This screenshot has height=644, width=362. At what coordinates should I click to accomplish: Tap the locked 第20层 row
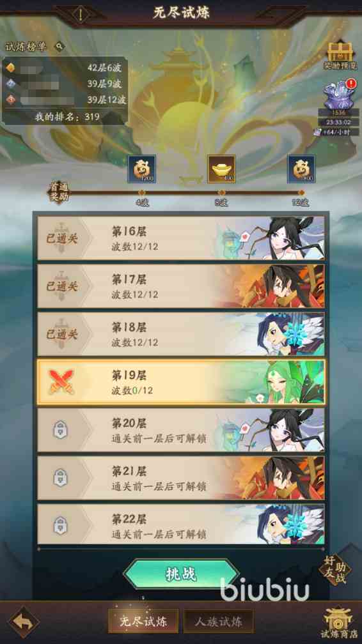coord(181,430)
